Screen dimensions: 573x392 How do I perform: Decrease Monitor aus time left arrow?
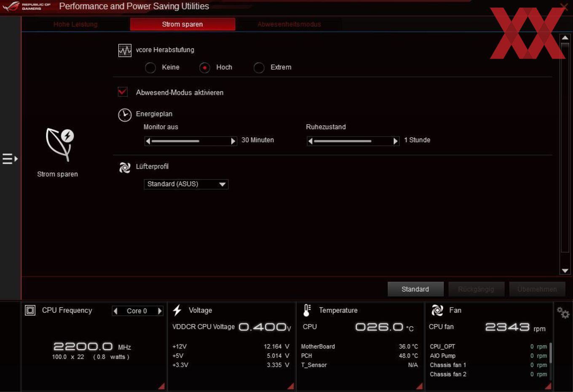coord(147,141)
